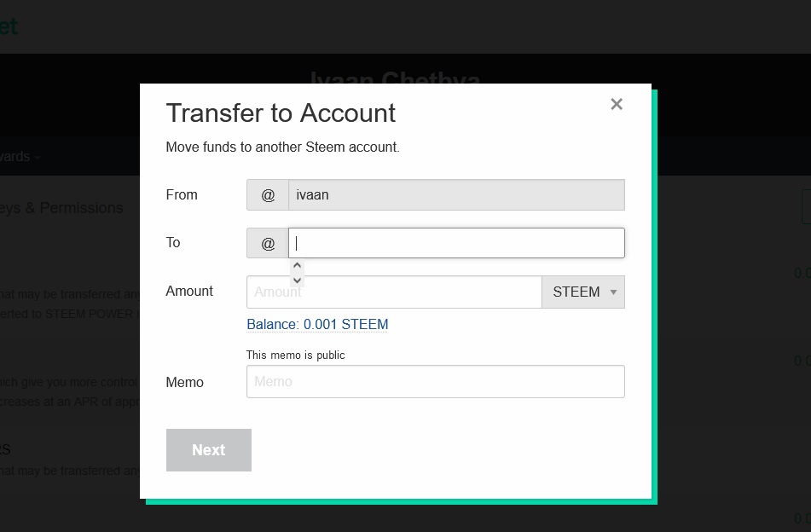Click the @ prefix beside From field
811x532 pixels.
click(x=268, y=195)
